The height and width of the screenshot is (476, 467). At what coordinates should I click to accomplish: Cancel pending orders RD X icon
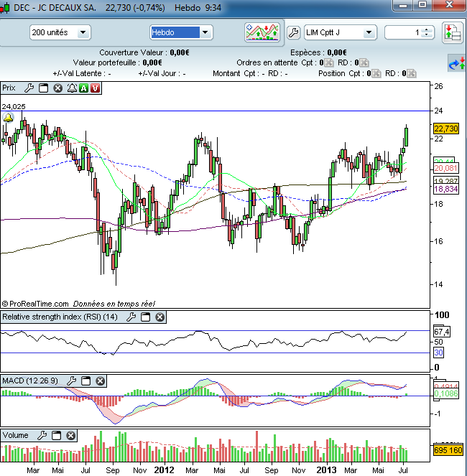point(364,63)
